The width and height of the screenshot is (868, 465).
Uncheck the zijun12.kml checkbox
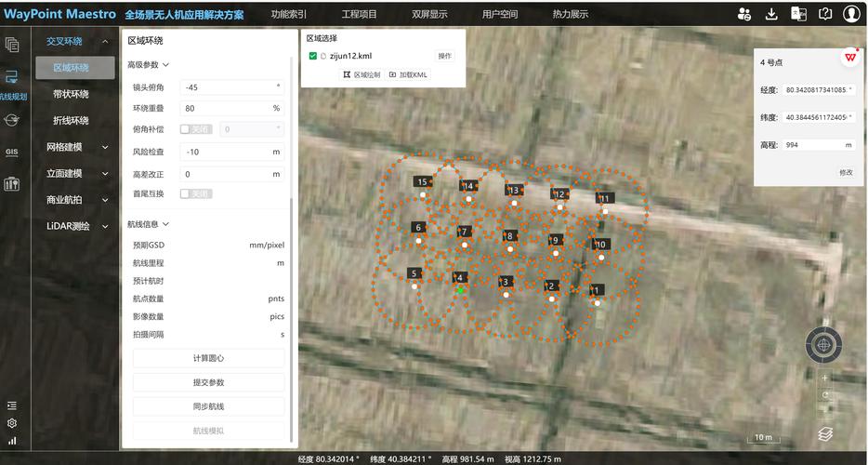[313, 56]
